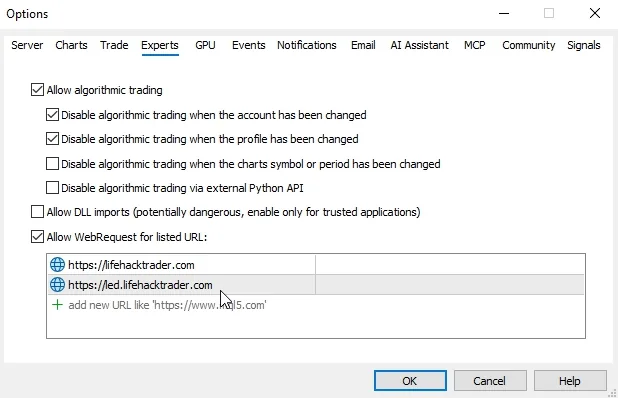618x398 pixels.
Task: Go to the Trade tab
Action: tap(114, 45)
